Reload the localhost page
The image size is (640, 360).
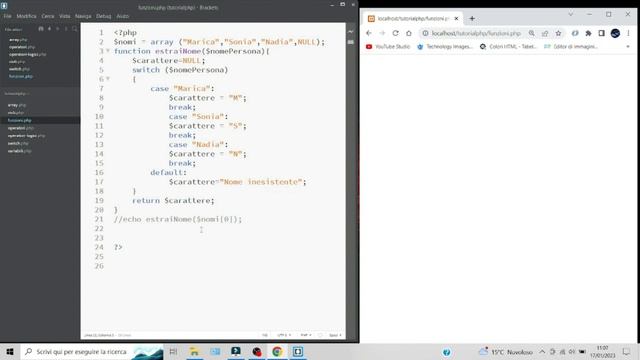coord(395,33)
